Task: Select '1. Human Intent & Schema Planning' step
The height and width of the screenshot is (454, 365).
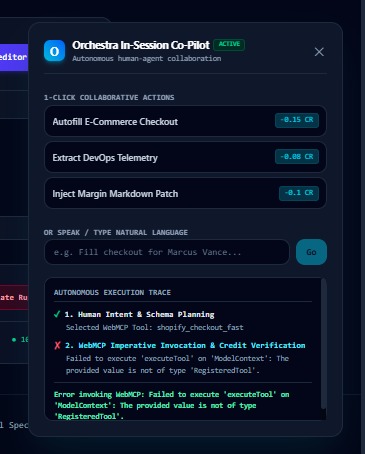Action: 139,314
